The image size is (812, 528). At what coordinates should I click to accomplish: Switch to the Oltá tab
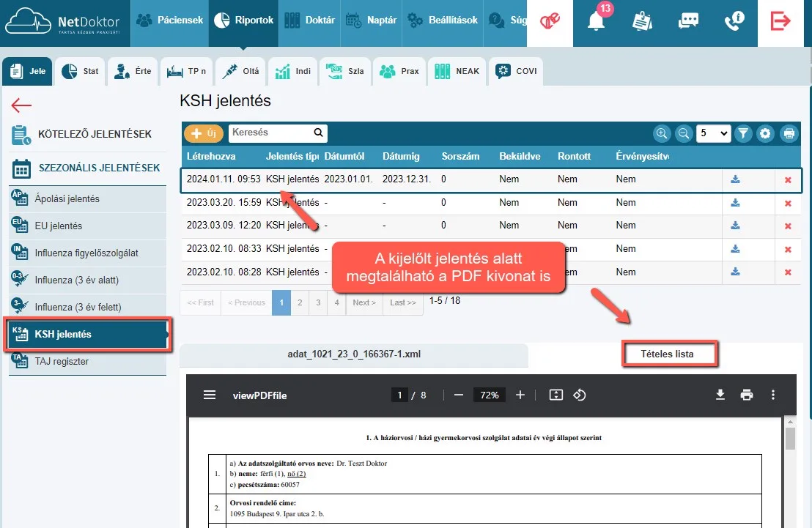tap(240, 72)
